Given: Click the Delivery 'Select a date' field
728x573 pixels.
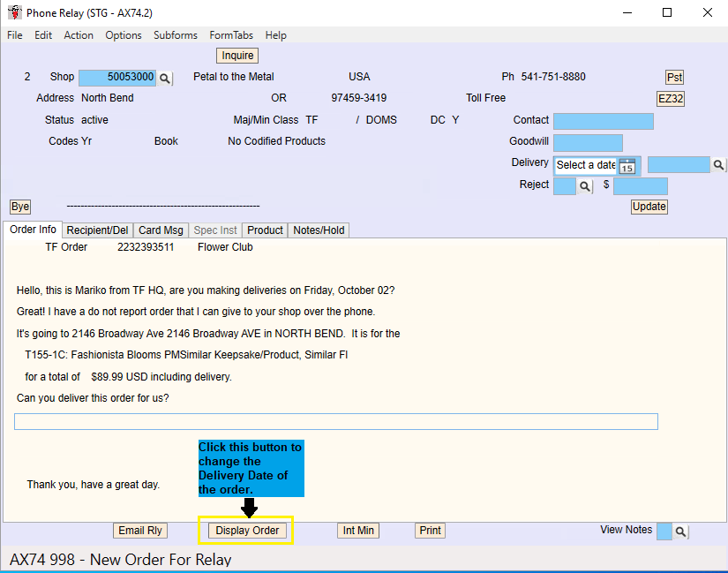Looking at the screenshot, I should click(x=586, y=165).
